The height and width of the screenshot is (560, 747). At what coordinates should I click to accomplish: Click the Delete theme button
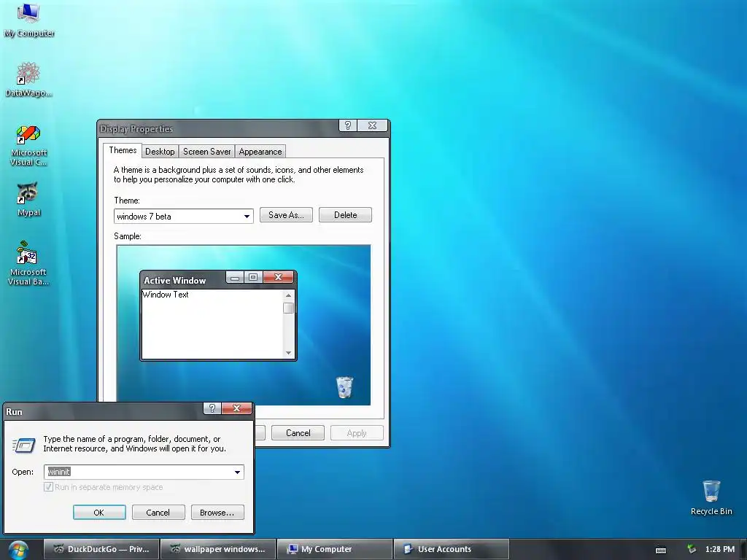click(x=345, y=215)
